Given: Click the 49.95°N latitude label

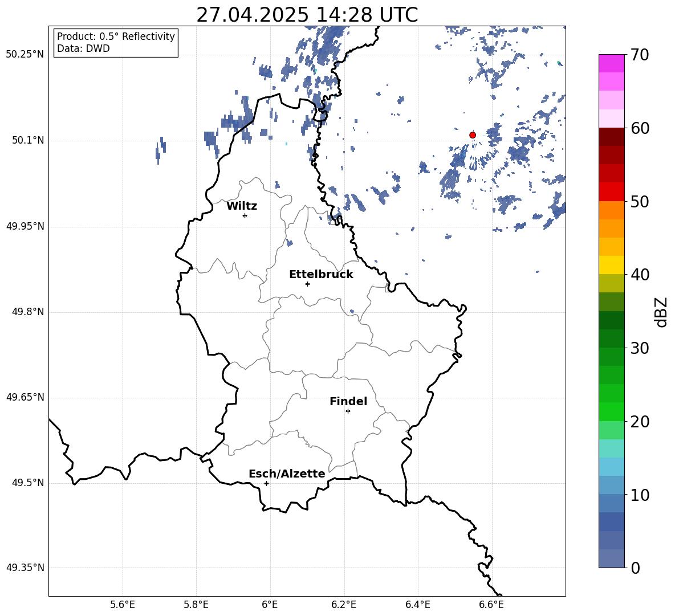Looking at the screenshot, I should coord(25,226).
